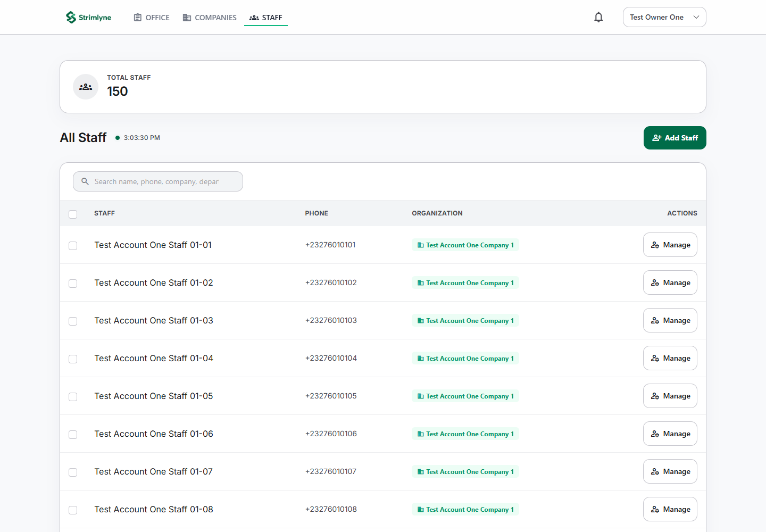Click phone number +23276010106
The width and height of the screenshot is (766, 532).
(x=331, y=434)
